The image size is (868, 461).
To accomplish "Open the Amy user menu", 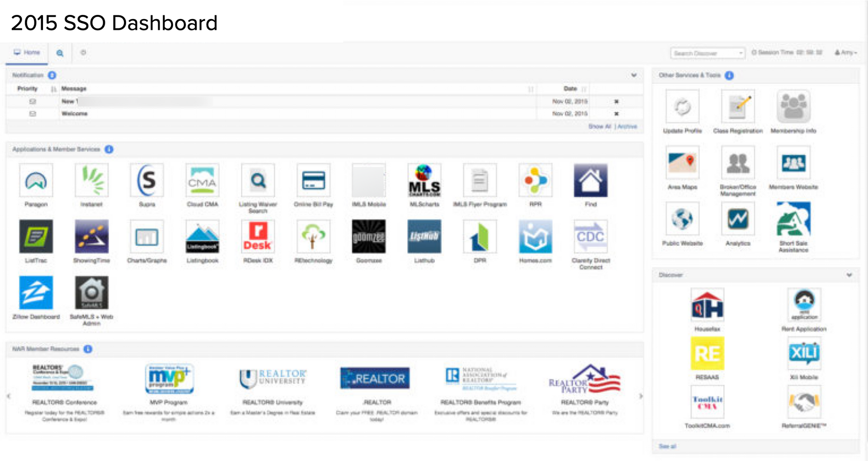I will tap(846, 52).
